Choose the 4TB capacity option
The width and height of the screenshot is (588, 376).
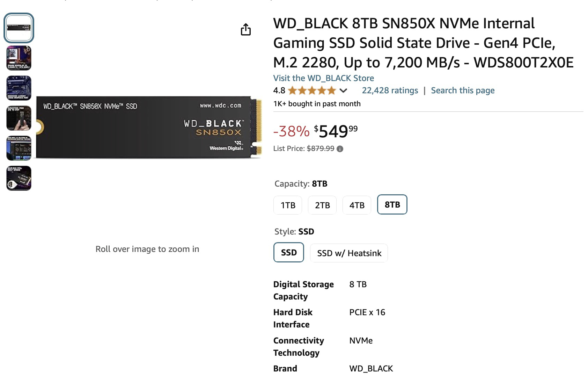(x=357, y=205)
